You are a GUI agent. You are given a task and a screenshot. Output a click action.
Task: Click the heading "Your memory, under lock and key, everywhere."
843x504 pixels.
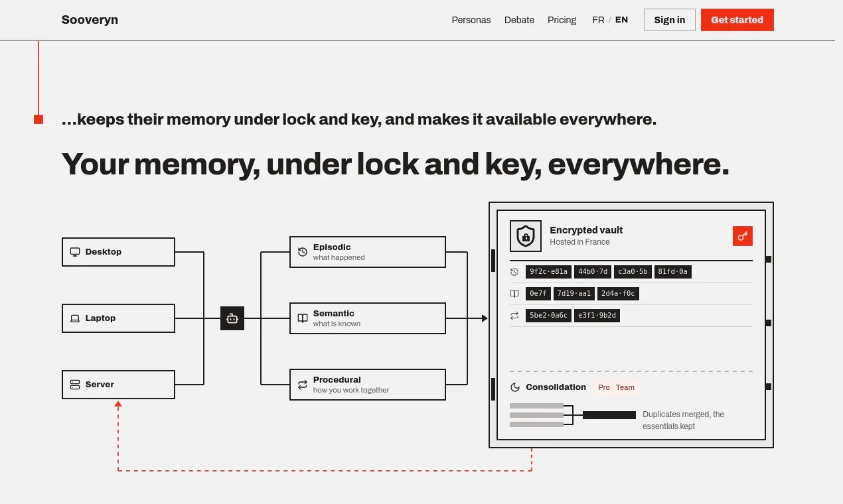click(396, 163)
